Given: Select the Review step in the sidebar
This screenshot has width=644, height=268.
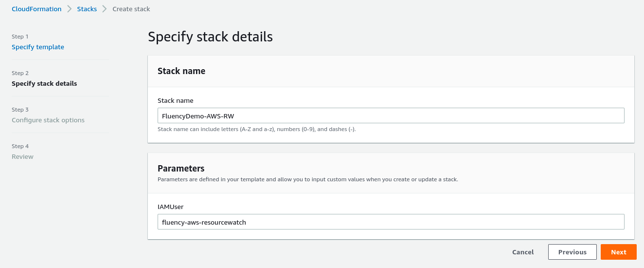Looking at the screenshot, I should (x=22, y=157).
